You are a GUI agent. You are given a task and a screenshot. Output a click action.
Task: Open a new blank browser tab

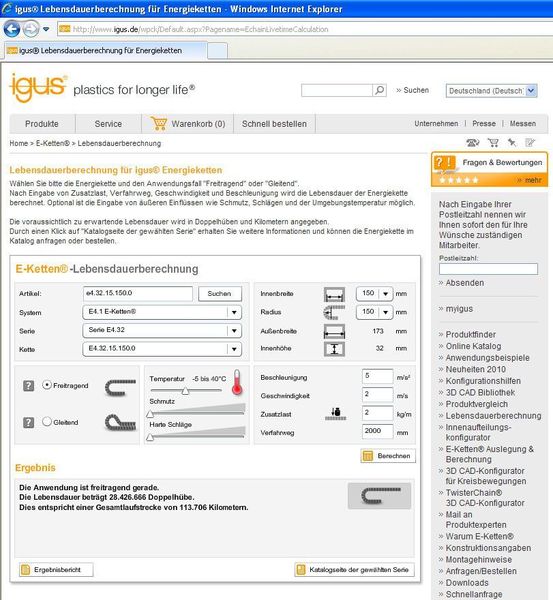(x=217, y=51)
